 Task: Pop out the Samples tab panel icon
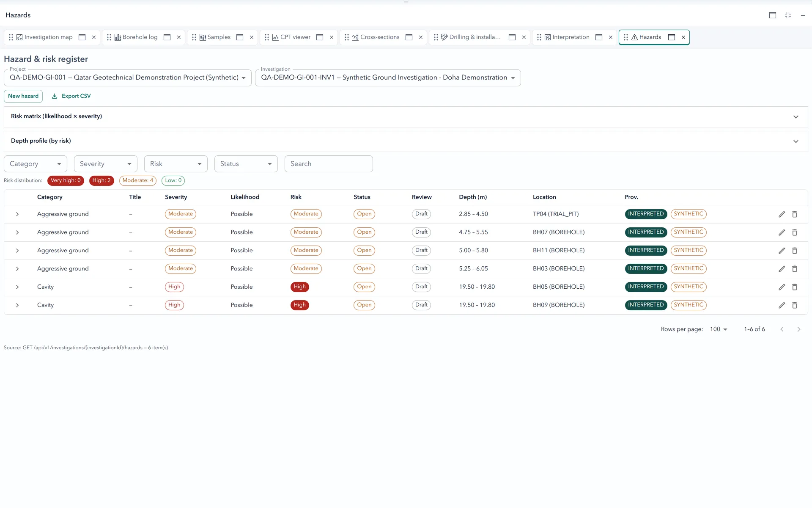coord(240,37)
